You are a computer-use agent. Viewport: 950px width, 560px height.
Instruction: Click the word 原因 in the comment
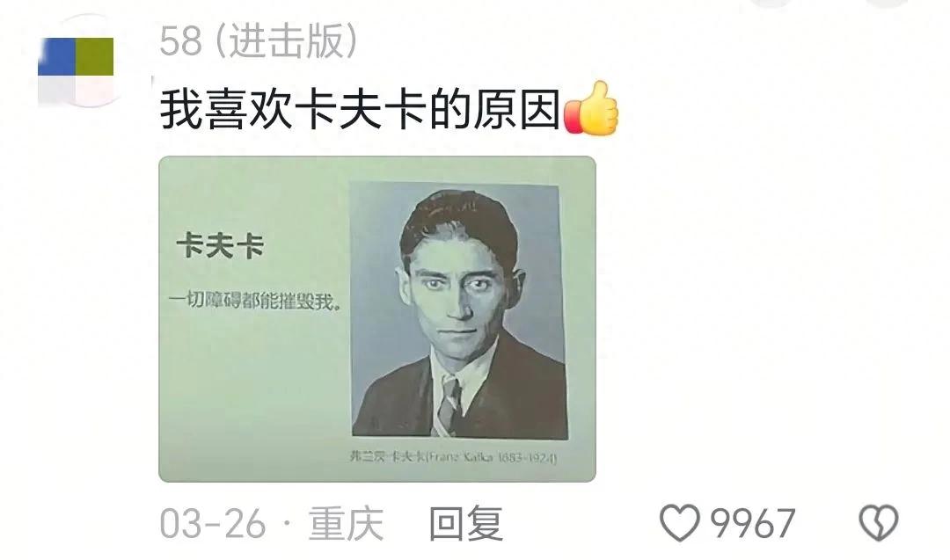(x=516, y=109)
